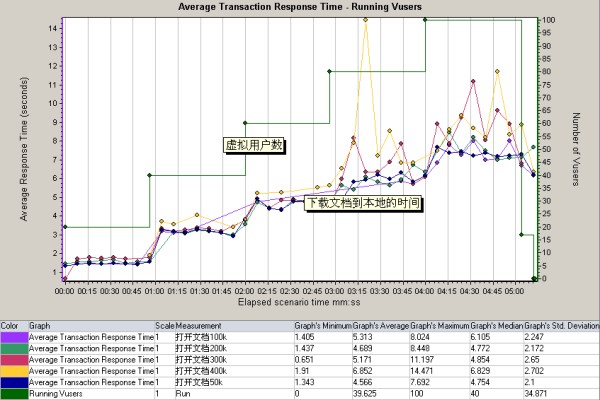Click the dark green Running Vusers swatch

pyautogui.click(x=14, y=394)
